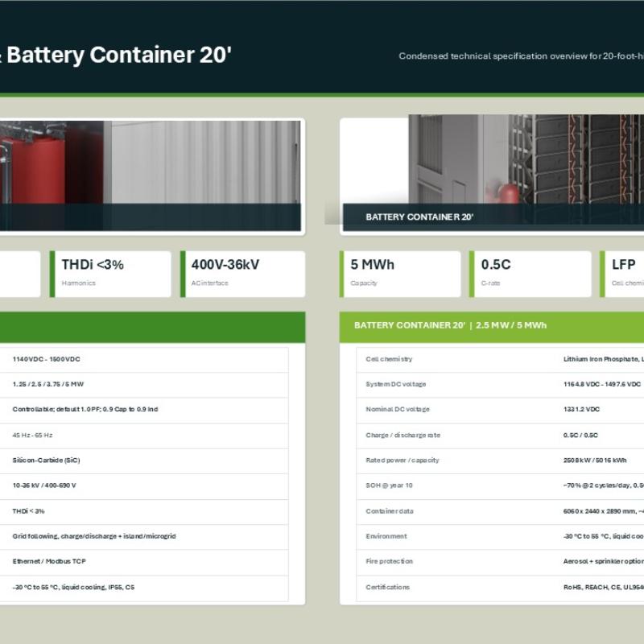Click the "Charge / discharge rate" label

click(x=403, y=435)
